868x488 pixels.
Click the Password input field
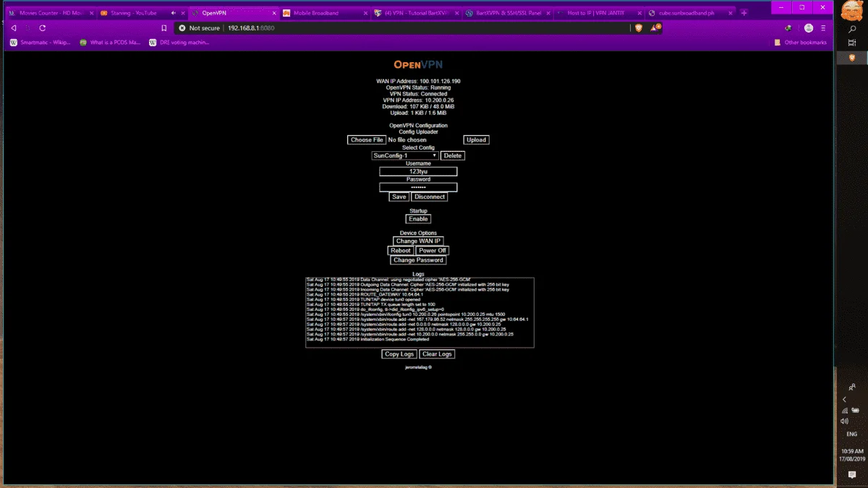(418, 187)
